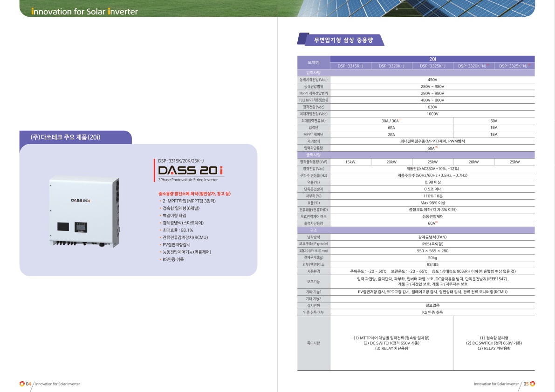Click the 입력사양 section header row
Image resolution: width=555 pixels, height=392 pixels.
point(313,73)
